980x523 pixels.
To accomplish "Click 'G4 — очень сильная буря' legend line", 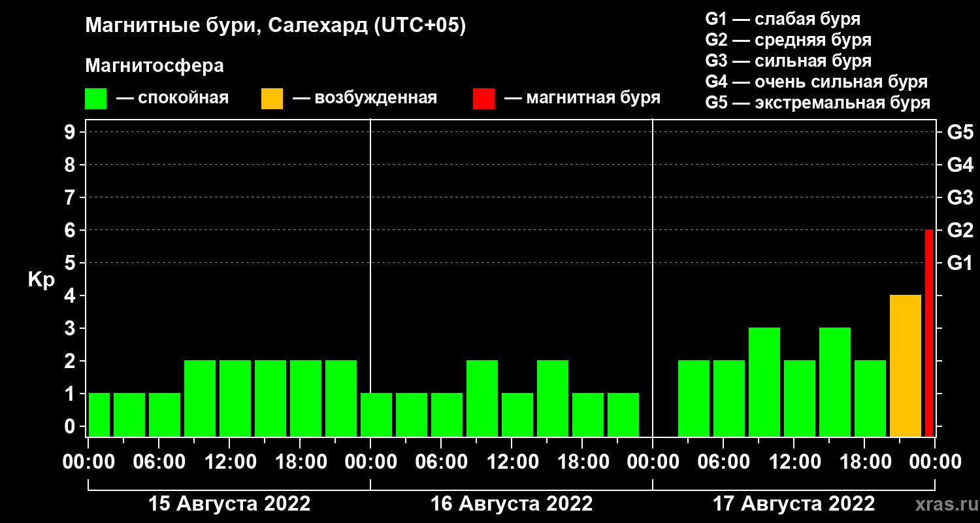I will [817, 82].
